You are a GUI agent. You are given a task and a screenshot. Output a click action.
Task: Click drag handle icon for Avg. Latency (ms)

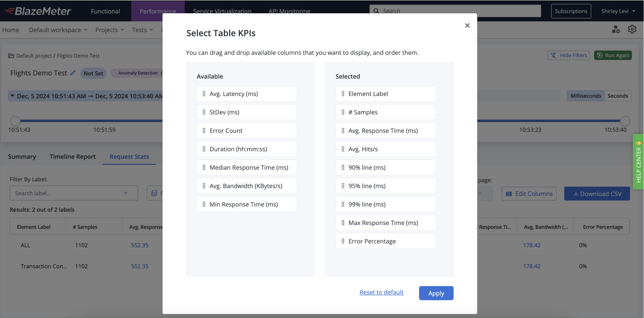[x=204, y=94]
